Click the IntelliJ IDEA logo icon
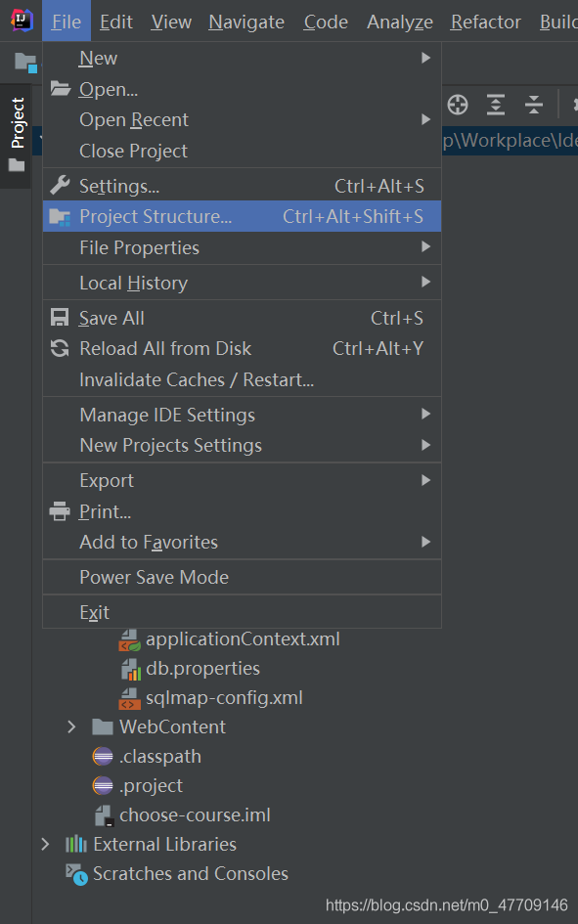The image size is (578, 924). pos(22,22)
